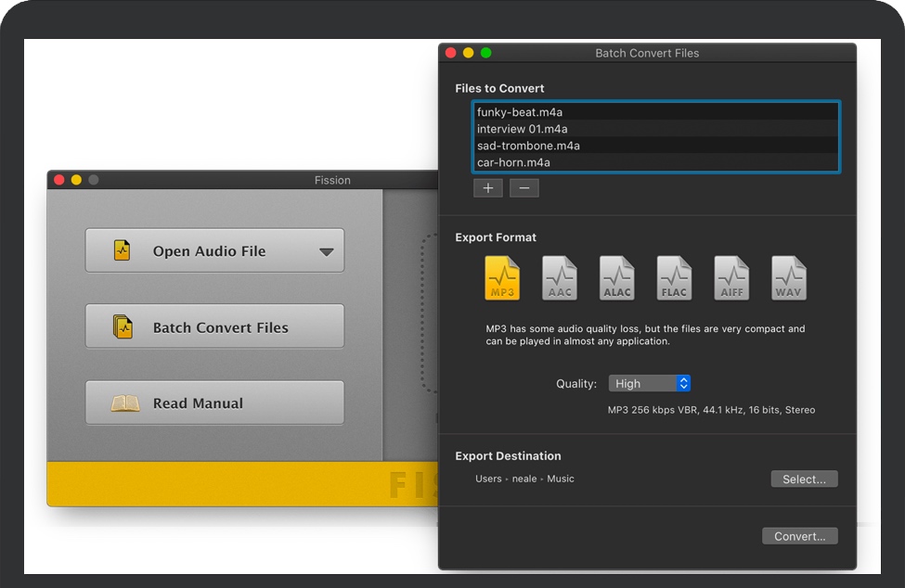Close the Batch Convert Files window
This screenshot has width=905, height=588.
[451, 53]
